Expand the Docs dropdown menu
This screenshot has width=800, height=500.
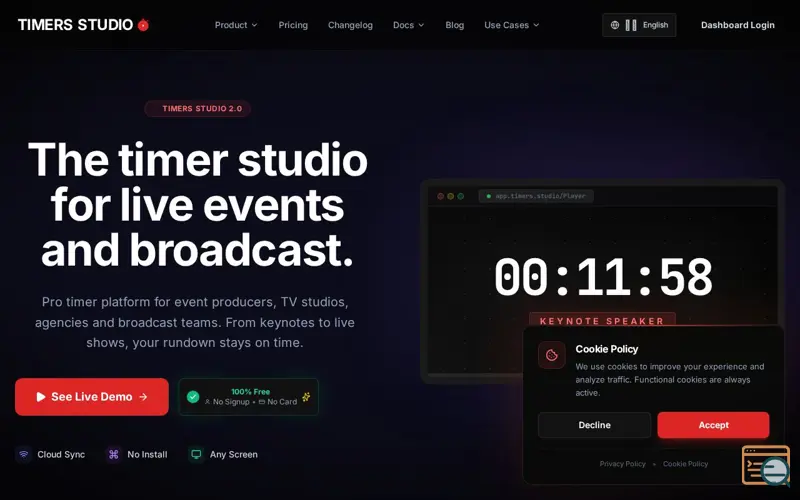408,25
